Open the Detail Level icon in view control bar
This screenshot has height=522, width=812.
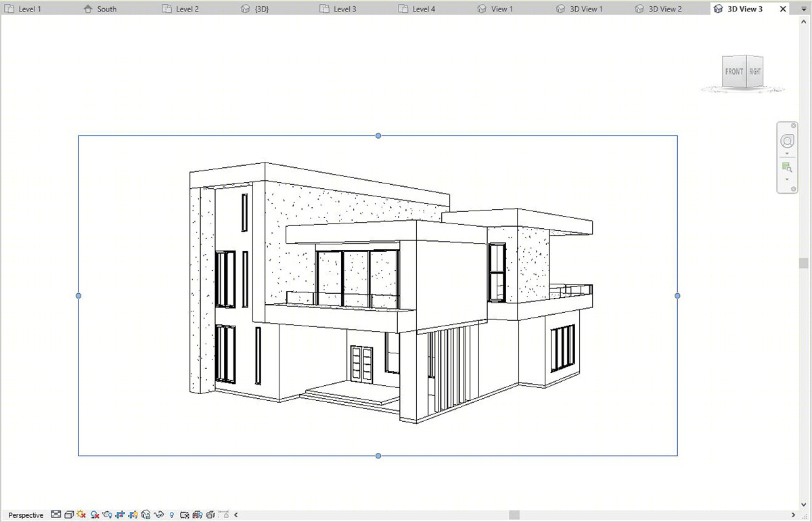[x=55, y=515]
